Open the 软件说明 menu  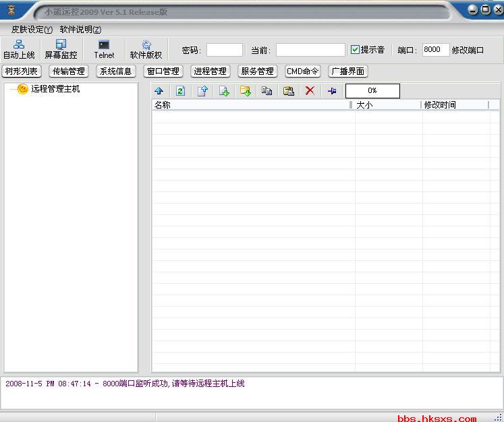80,30
